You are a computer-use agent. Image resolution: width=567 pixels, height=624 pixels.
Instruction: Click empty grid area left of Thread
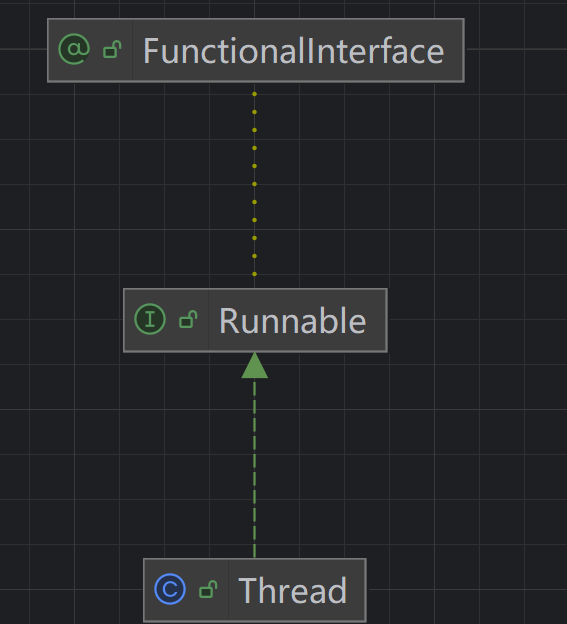(x=72, y=591)
